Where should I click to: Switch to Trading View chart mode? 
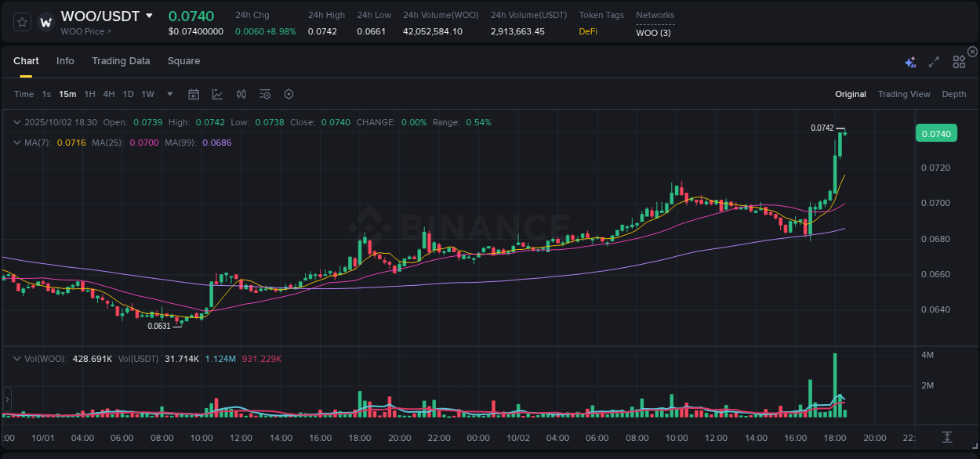point(904,94)
